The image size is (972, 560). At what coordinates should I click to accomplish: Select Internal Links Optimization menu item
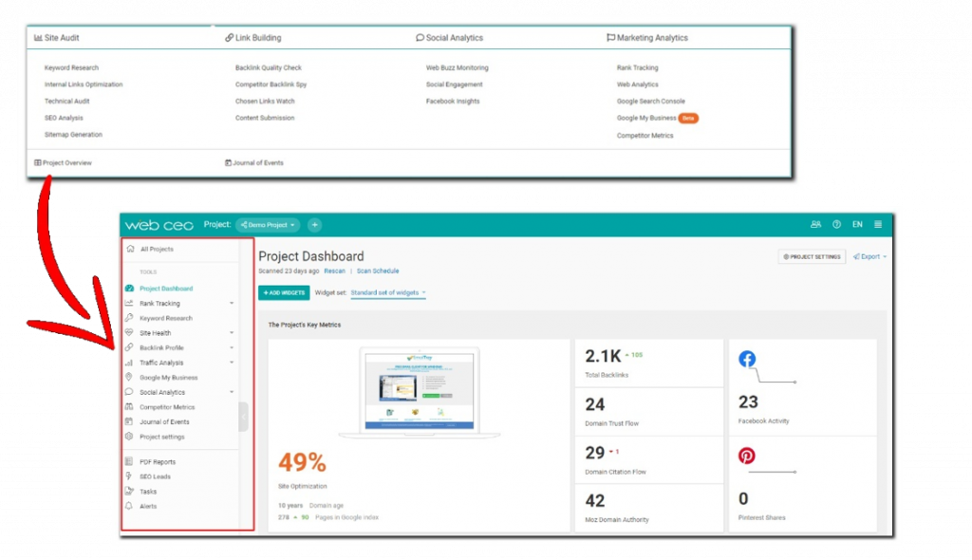[84, 84]
